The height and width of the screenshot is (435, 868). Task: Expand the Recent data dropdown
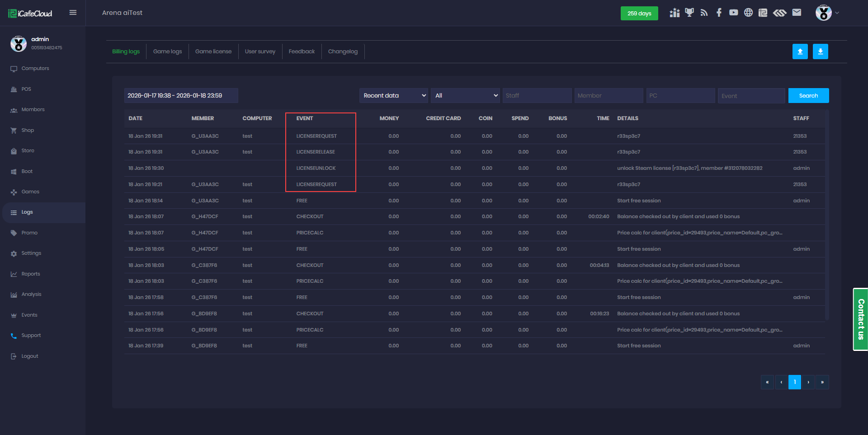[x=394, y=96]
